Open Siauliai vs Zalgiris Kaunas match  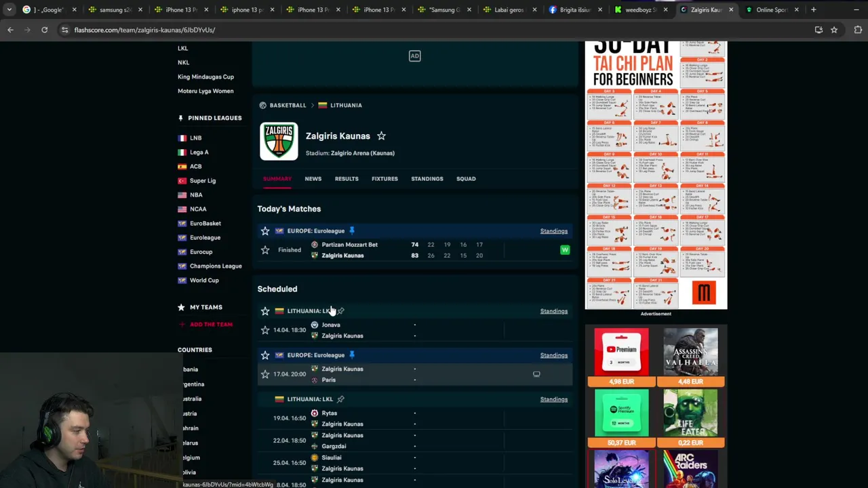point(415,463)
